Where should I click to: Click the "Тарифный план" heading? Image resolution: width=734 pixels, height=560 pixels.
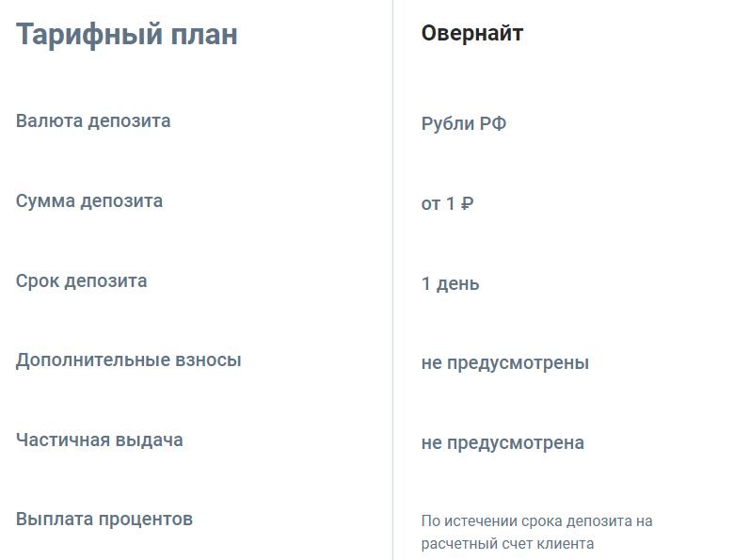(x=127, y=35)
